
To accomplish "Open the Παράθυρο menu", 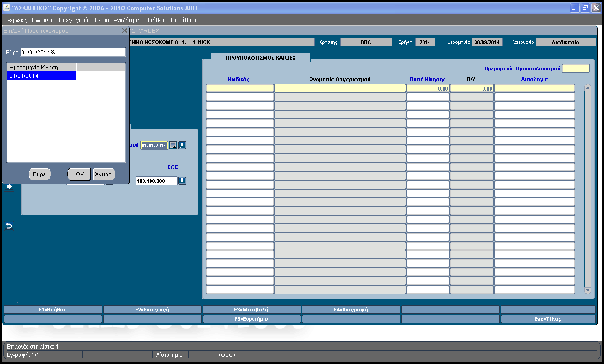I will [184, 20].
